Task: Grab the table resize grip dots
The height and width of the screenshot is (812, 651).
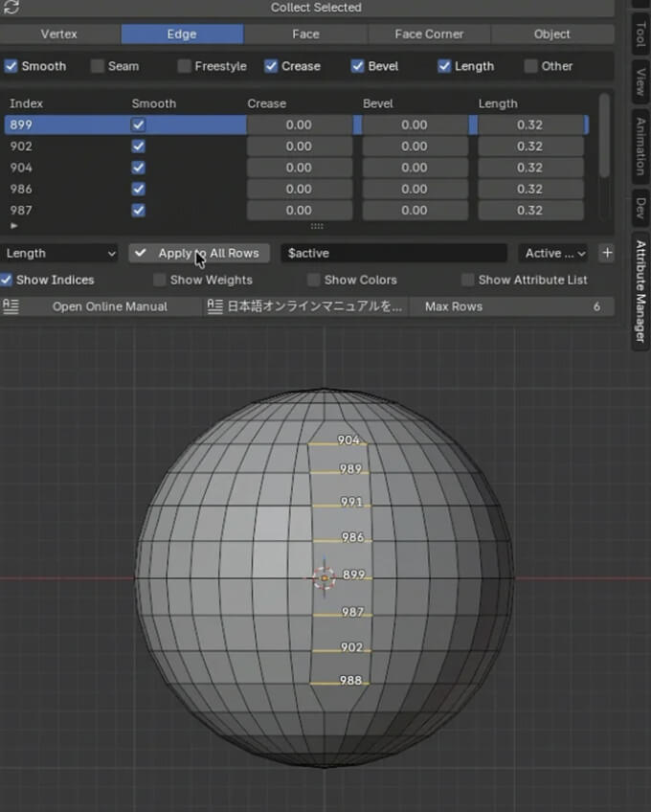Action: point(317,227)
